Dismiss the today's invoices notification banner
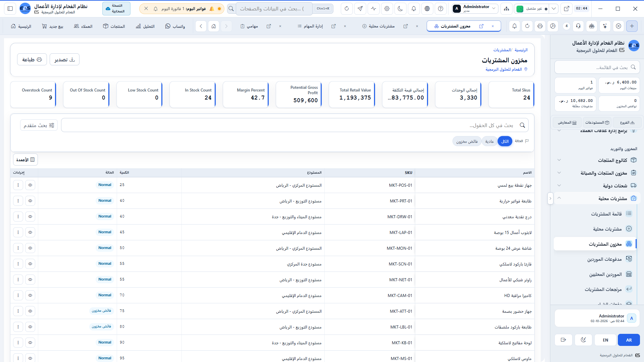 [x=146, y=9]
